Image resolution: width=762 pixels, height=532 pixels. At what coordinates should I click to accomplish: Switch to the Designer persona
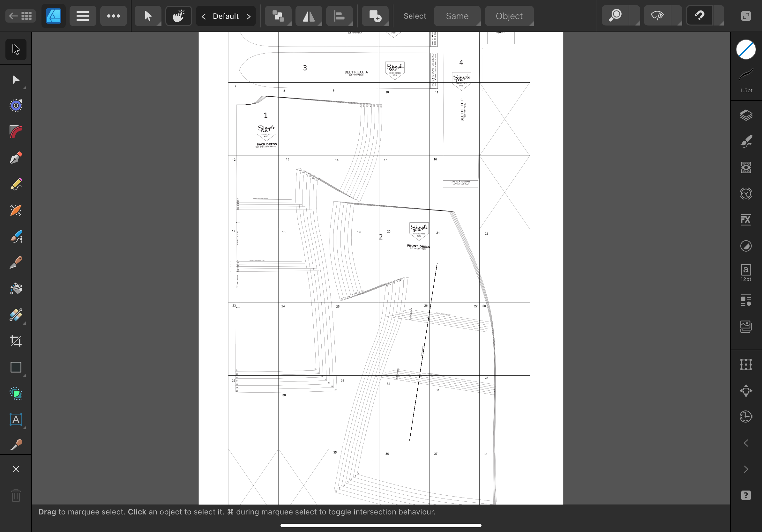pyautogui.click(x=53, y=16)
